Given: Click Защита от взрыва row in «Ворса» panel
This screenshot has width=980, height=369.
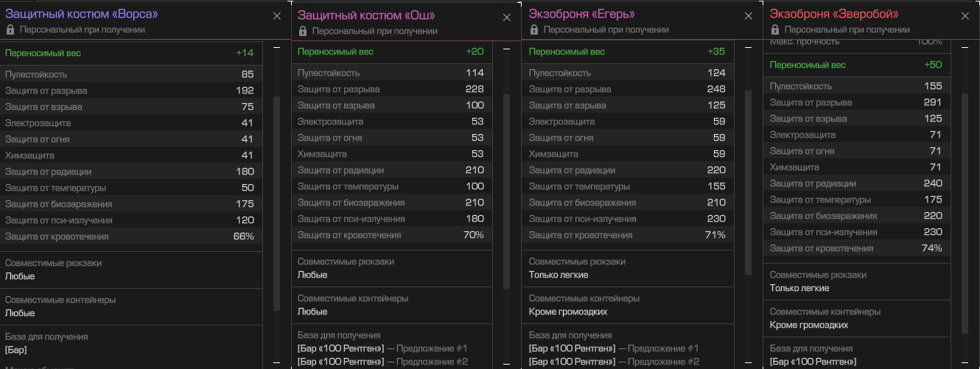Looking at the screenshot, I should click(x=130, y=107).
